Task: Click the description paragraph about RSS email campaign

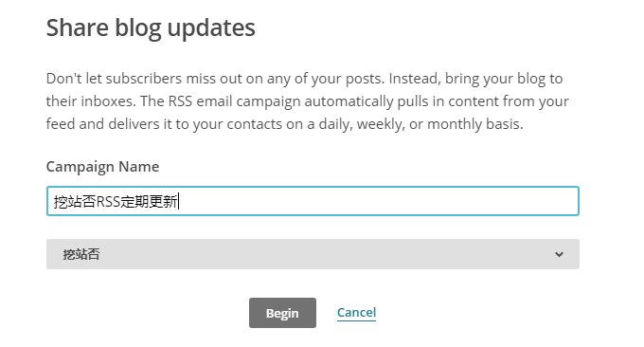Action: 307,101
